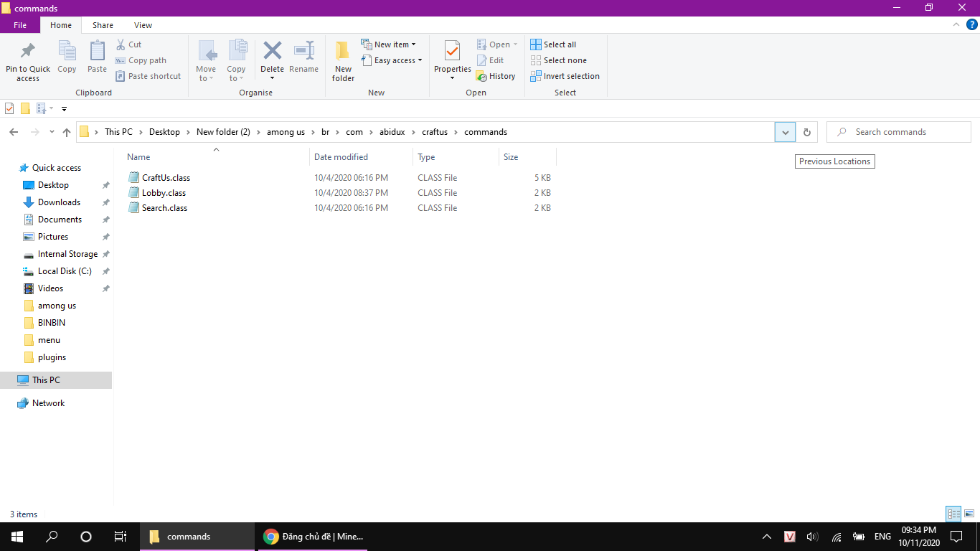This screenshot has height=551, width=980.
Task: Open Task View on the taskbar
Action: (x=121, y=537)
